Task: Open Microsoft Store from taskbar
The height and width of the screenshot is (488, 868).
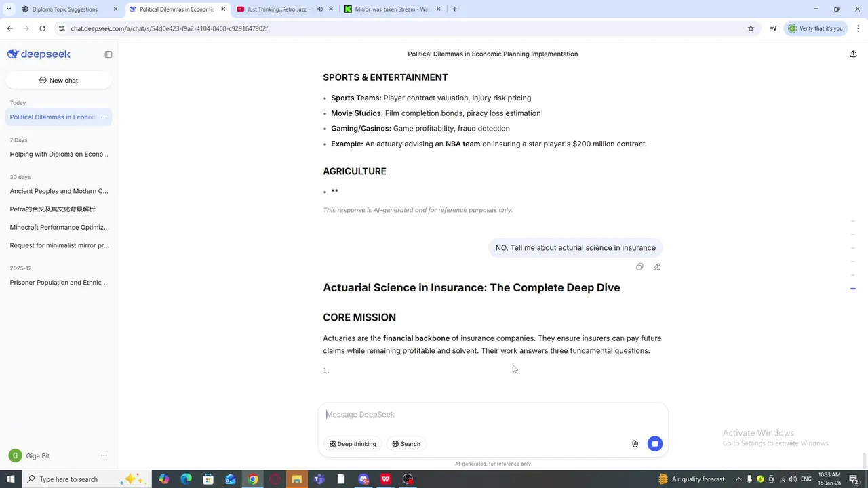Action: [x=208, y=479]
